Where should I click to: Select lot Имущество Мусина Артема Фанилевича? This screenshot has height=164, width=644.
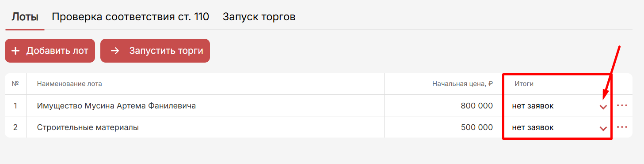[x=116, y=106]
